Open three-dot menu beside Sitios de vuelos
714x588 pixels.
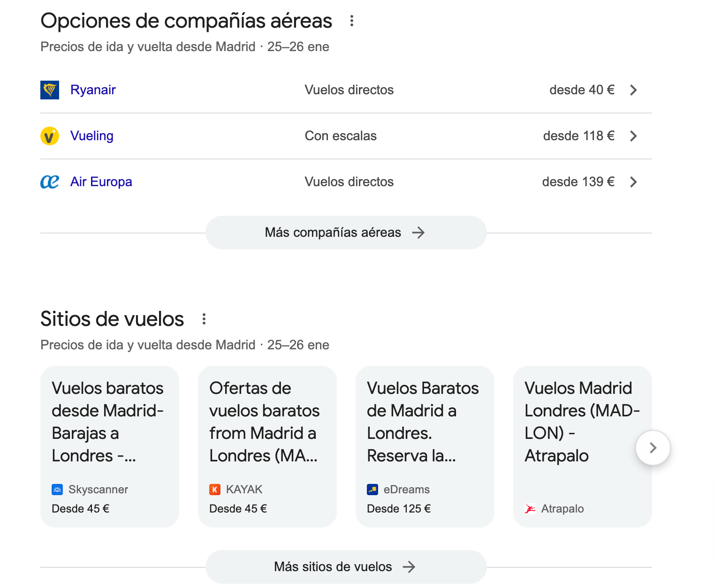[x=204, y=319]
